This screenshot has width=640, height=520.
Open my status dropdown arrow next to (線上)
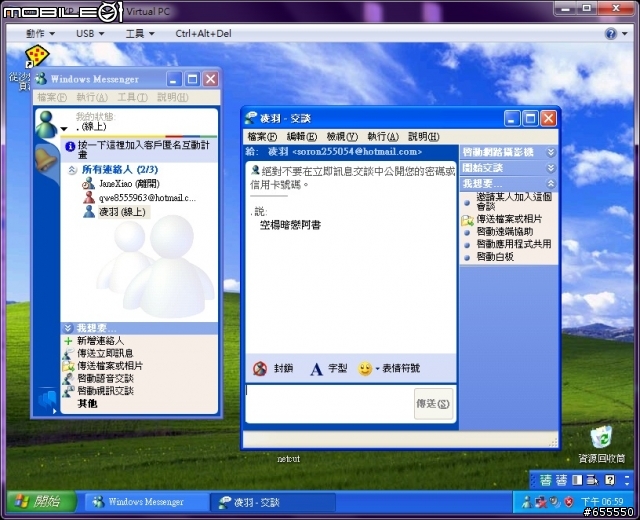[x=64, y=129]
